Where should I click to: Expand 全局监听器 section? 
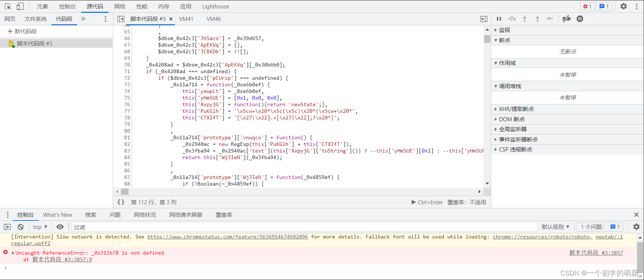(x=567, y=129)
